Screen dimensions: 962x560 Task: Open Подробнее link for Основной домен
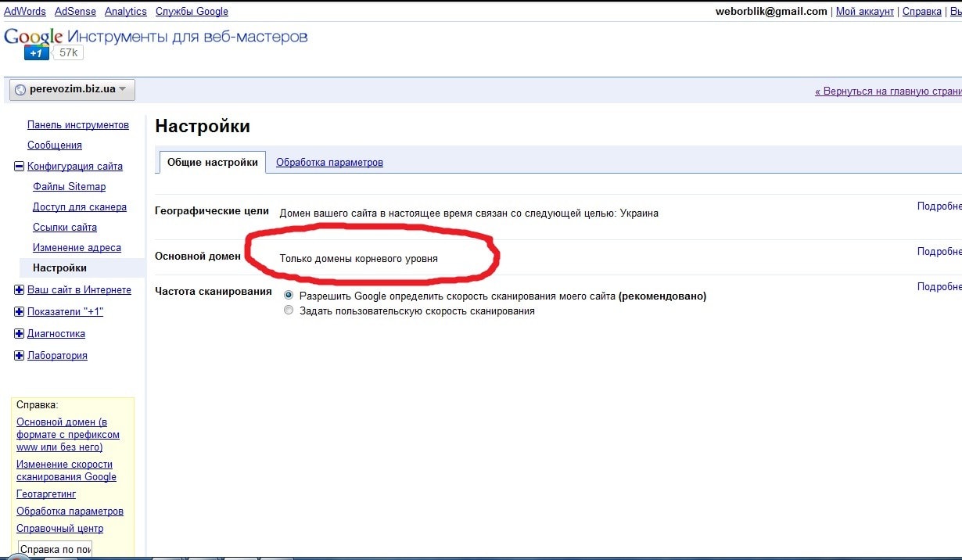[939, 252]
